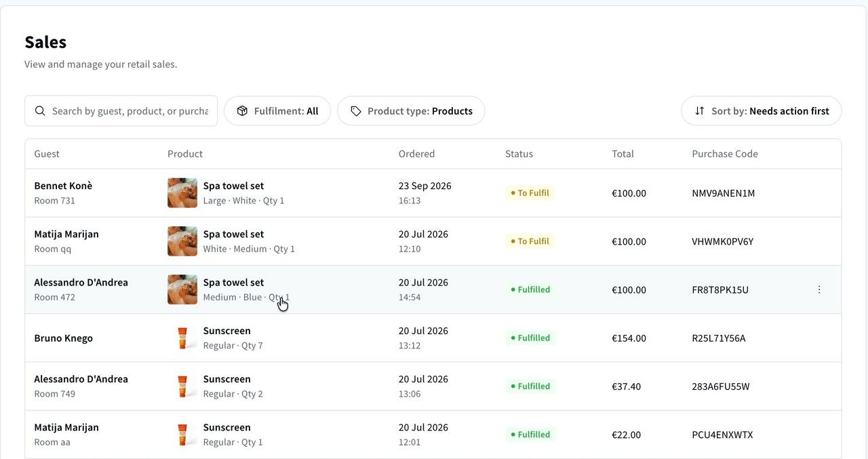Click purchase code PCU4ENXWTX

(722, 435)
